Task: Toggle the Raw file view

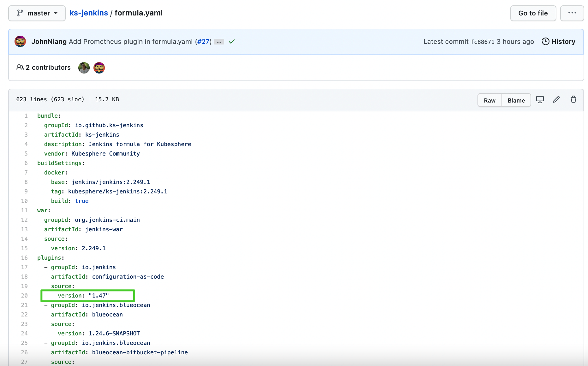Action: point(489,100)
